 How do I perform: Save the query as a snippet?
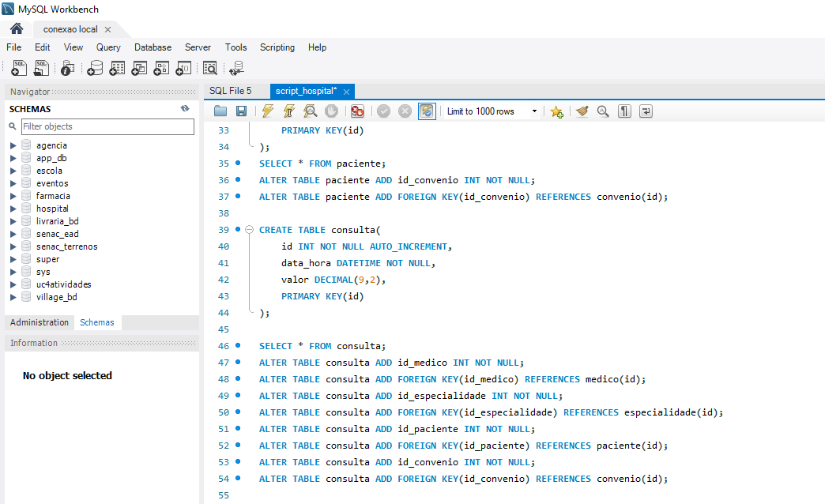(x=556, y=111)
